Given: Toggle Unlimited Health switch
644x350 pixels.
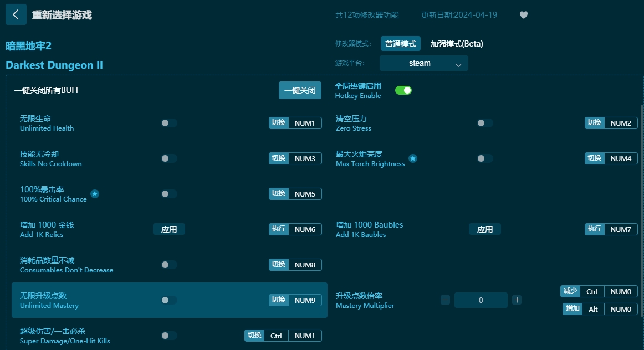Looking at the screenshot, I should pos(169,123).
